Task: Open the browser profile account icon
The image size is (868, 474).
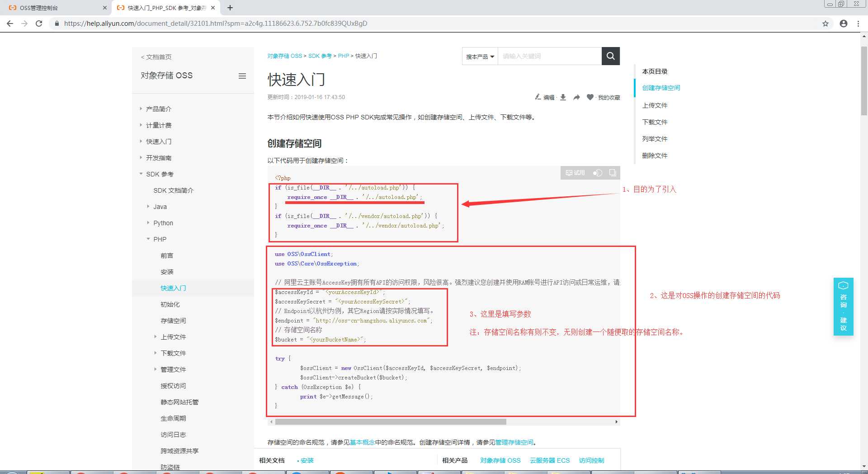Action: coord(844,24)
